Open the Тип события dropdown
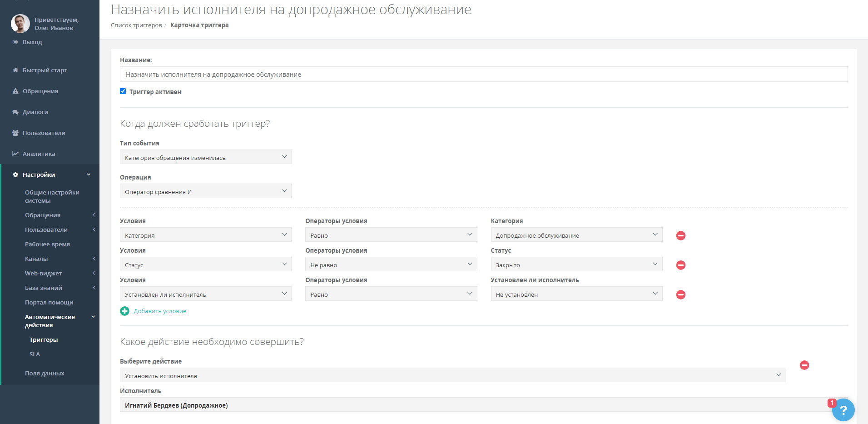 (206, 157)
